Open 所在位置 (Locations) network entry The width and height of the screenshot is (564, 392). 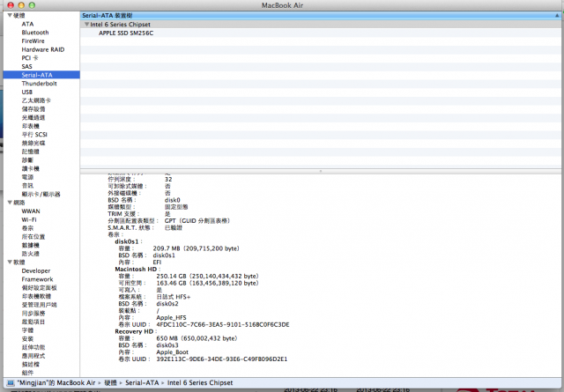[33, 237]
